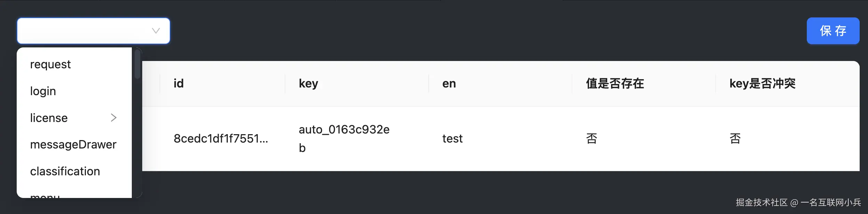Choose the partially visible menu option
868x214 pixels.
pyautogui.click(x=45, y=195)
